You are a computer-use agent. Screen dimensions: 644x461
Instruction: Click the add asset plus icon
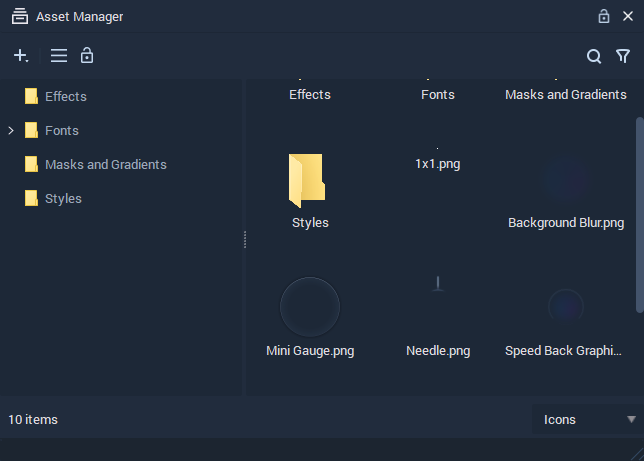point(21,55)
